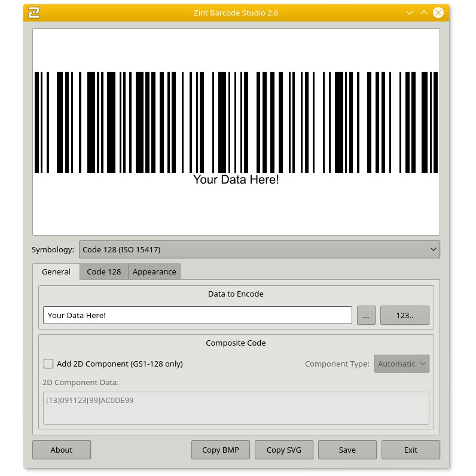The width and height of the screenshot is (476, 476).
Task: Open the "123.." sequence button
Action: 404,315
